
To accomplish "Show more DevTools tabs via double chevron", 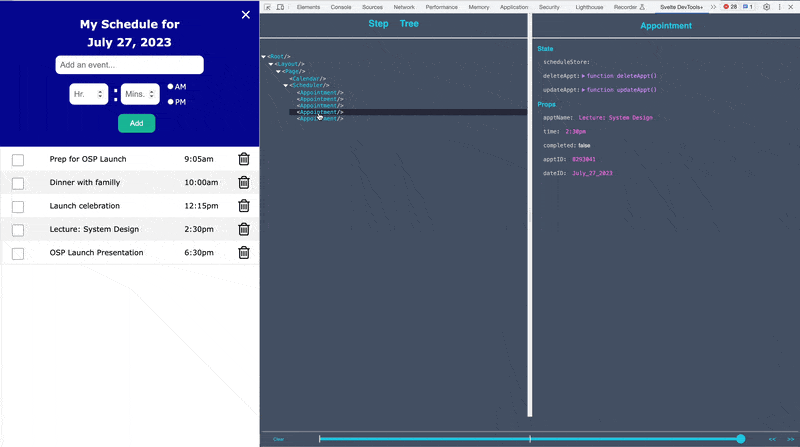I will coord(713,7).
